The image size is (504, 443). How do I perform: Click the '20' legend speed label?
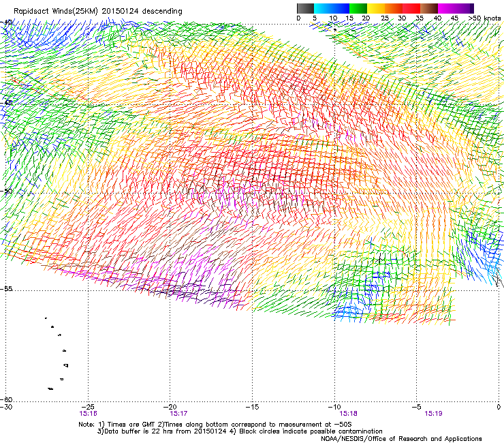(x=366, y=18)
